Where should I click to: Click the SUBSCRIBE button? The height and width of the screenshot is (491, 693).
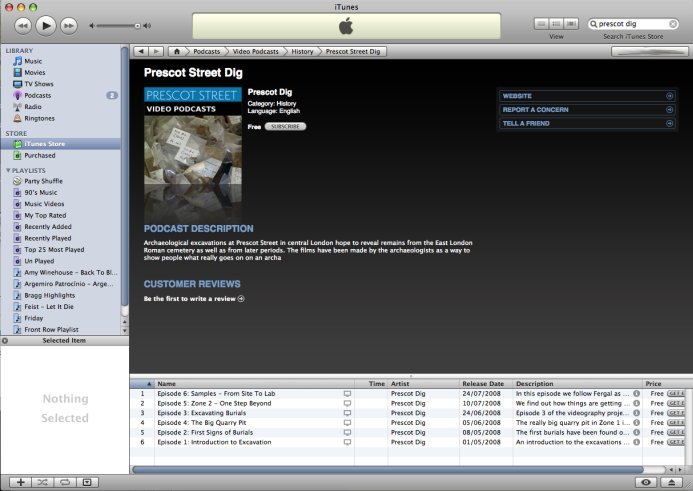(285, 127)
